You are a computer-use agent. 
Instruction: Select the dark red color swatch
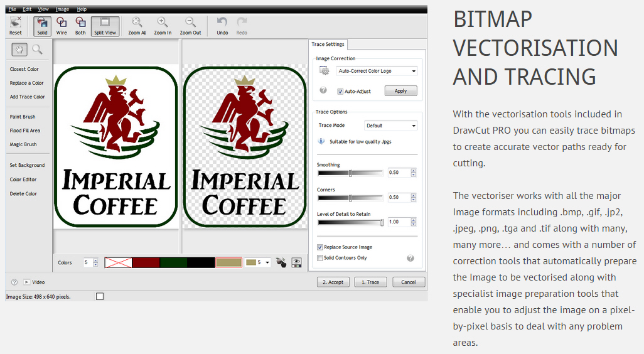point(146,262)
